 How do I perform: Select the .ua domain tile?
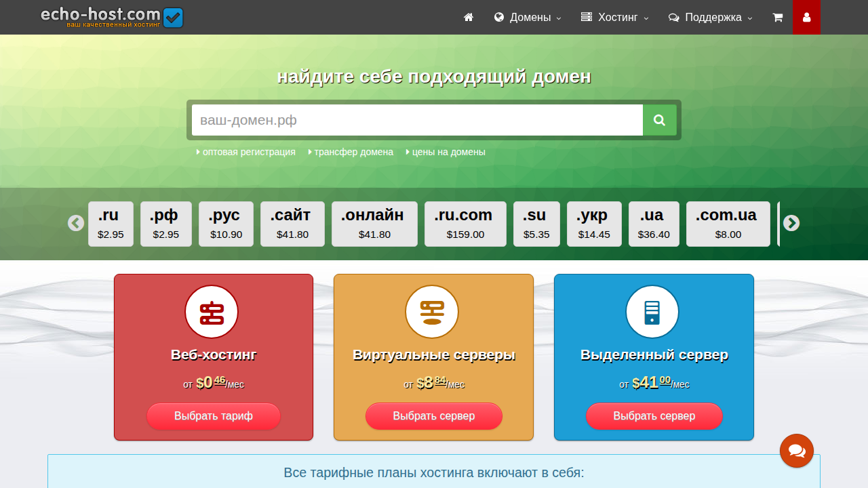(x=654, y=224)
